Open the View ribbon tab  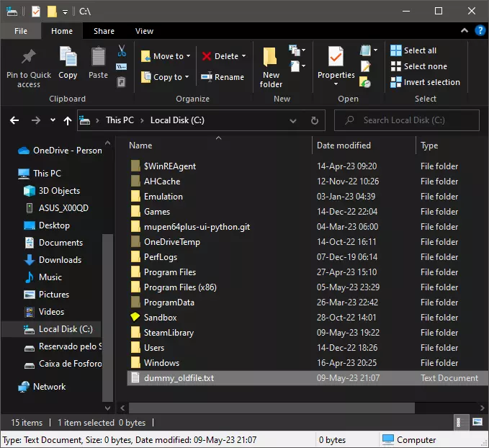pos(144,31)
